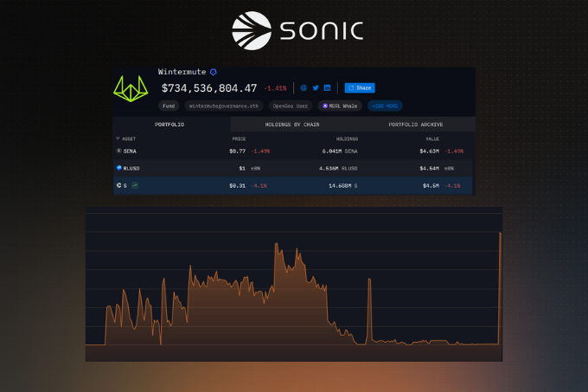Click the $4.54M RLUSD value
The height and width of the screenshot is (392, 588).
[x=430, y=169]
